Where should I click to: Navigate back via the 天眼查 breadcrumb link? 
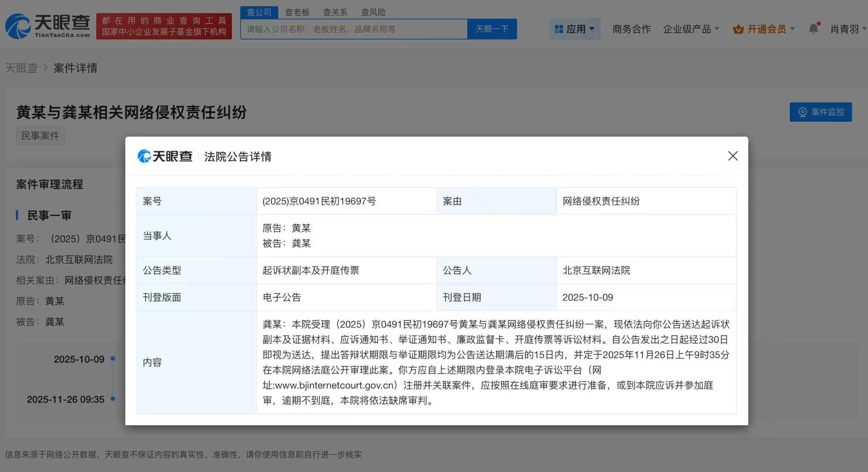pos(21,68)
